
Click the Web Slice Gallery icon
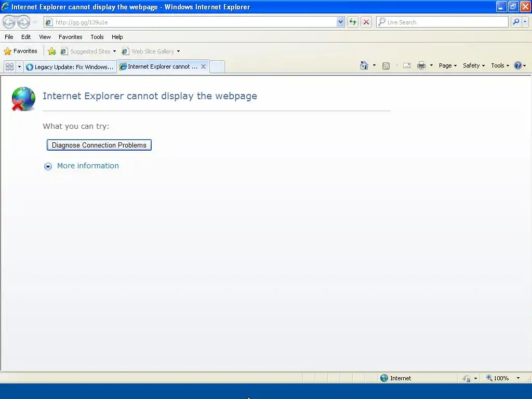click(x=125, y=51)
